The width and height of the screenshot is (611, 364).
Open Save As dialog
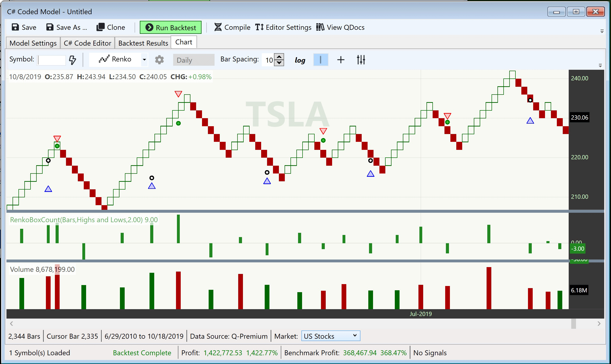66,27
